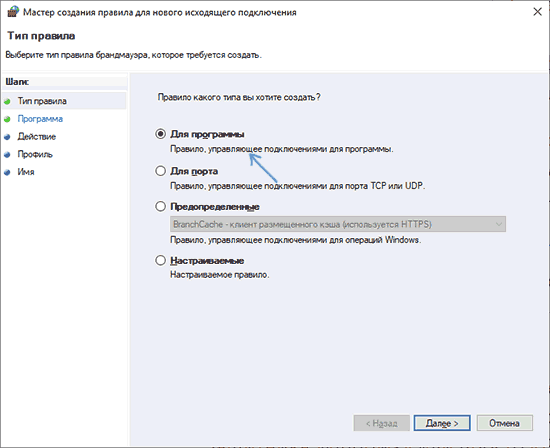
Task: Click the < Назад button
Action: point(382,423)
